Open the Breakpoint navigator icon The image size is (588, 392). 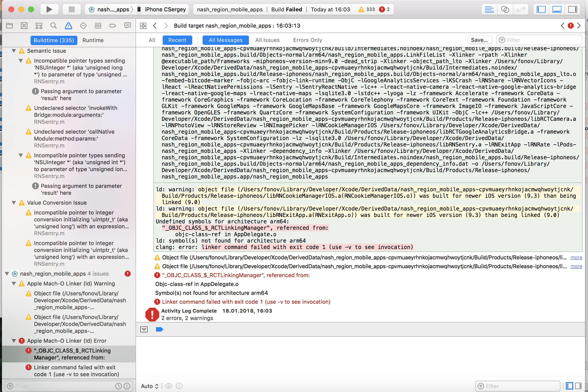coord(113,25)
